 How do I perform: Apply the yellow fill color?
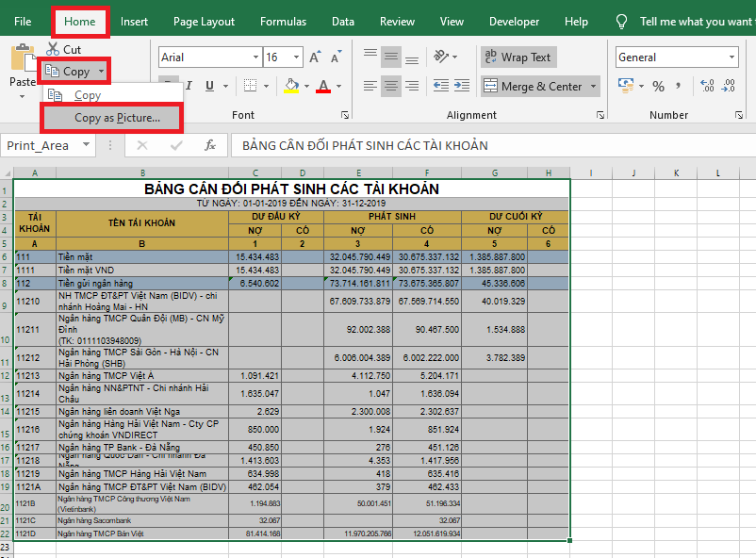(x=291, y=87)
